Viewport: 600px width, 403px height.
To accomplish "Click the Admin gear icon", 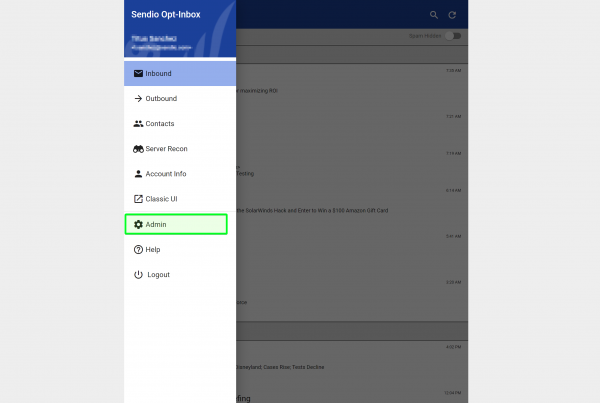I will click(138, 224).
